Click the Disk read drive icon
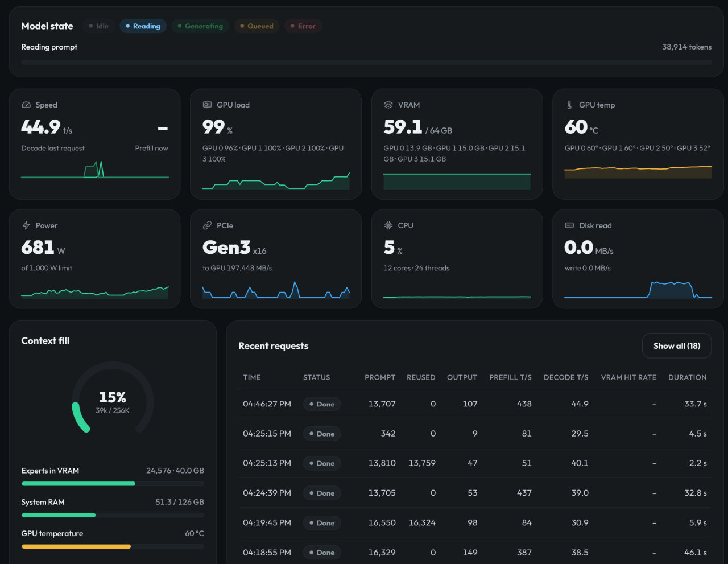This screenshot has width=728, height=564. coord(569,225)
